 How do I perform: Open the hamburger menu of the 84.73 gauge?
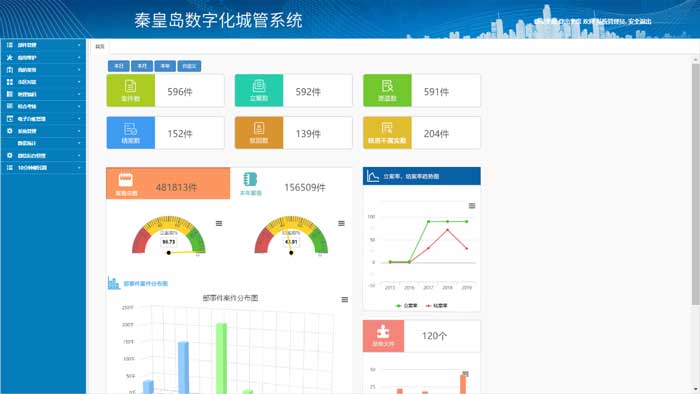[219, 224]
